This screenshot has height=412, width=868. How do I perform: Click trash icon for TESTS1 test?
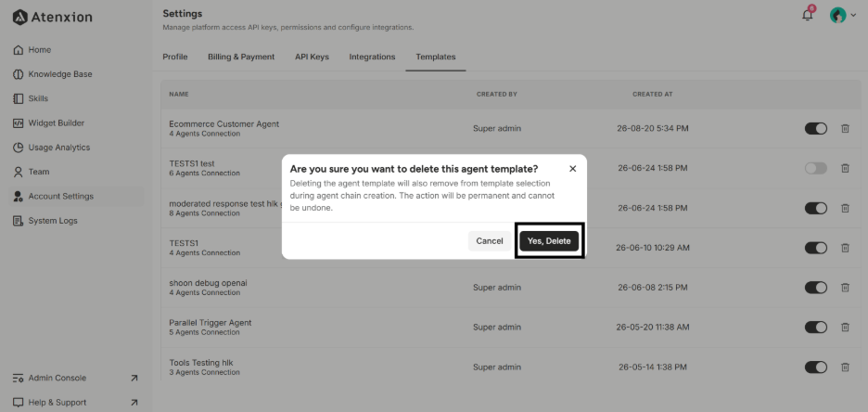coord(846,168)
